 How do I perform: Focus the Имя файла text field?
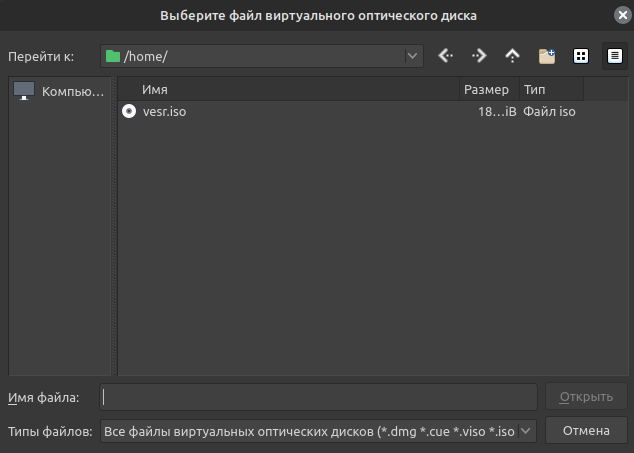click(319, 397)
